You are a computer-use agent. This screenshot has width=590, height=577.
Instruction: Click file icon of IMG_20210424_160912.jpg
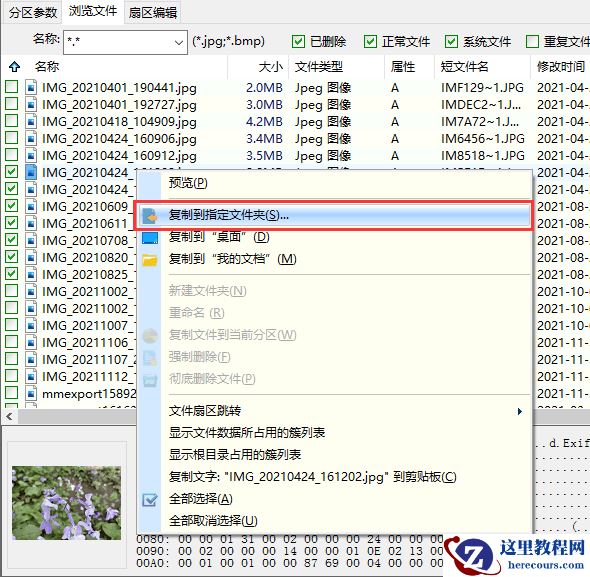(x=31, y=155)
